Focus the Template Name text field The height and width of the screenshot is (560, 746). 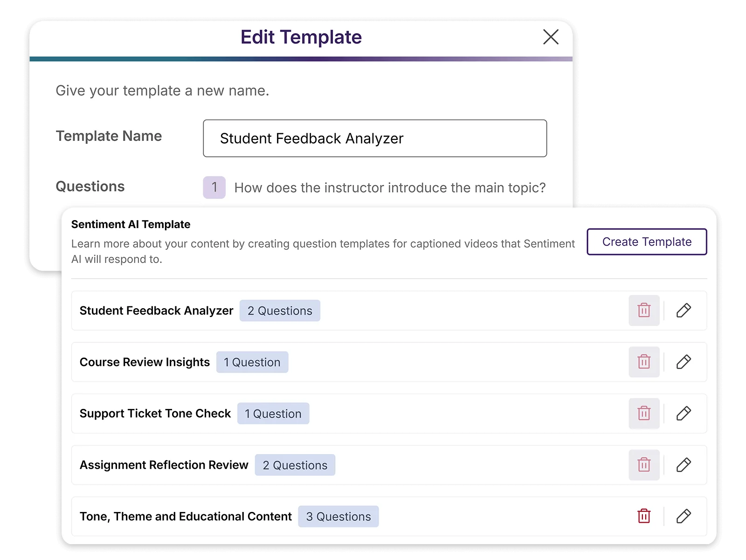[x=375, y=138]
